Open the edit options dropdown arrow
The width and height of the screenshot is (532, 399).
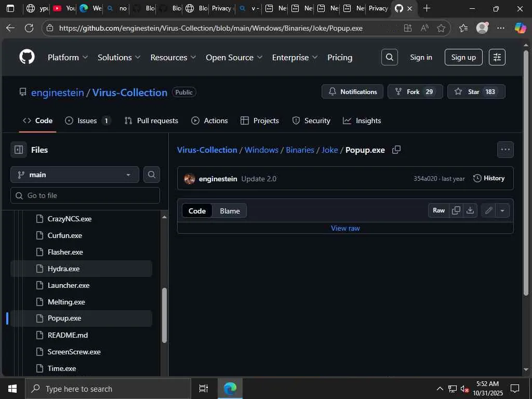502,210
